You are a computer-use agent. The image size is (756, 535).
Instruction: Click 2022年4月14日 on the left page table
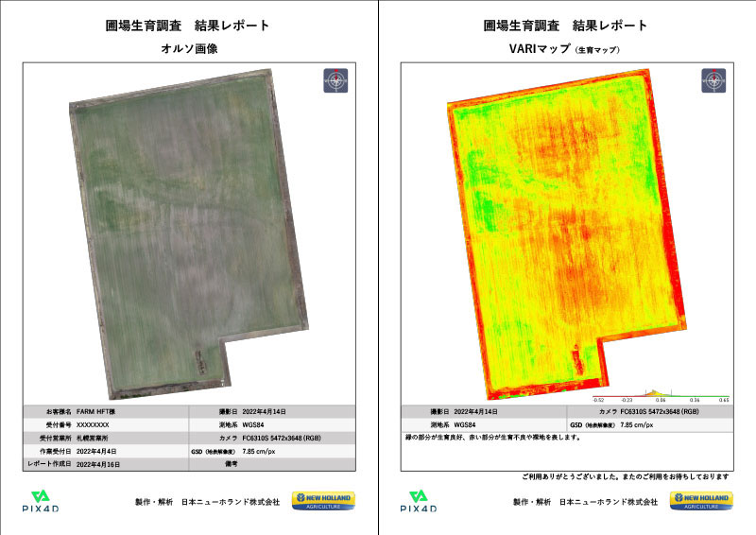pos(265,412)
